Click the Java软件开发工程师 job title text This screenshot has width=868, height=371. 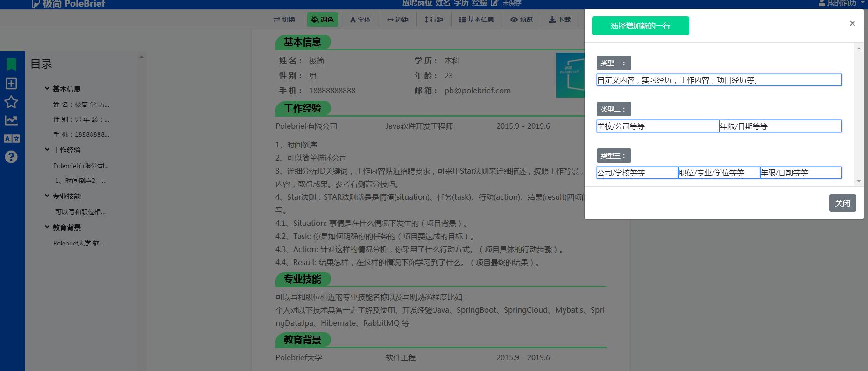coord(419,126)
